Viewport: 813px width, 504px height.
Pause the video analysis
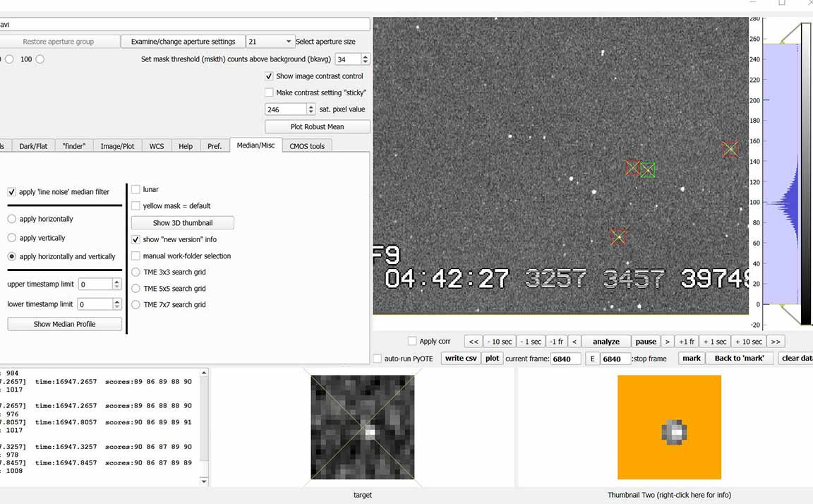click(645, 342)
